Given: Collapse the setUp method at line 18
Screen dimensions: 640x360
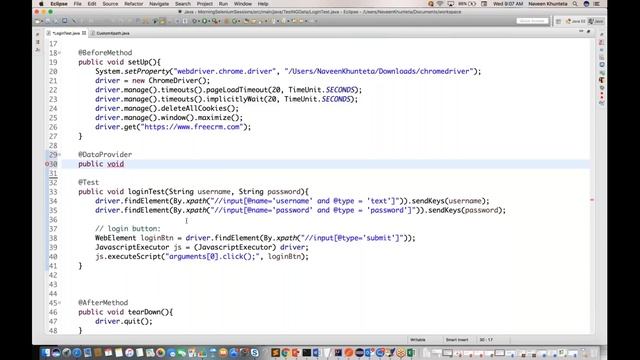Looking at the screenshot, I should 59,53.
